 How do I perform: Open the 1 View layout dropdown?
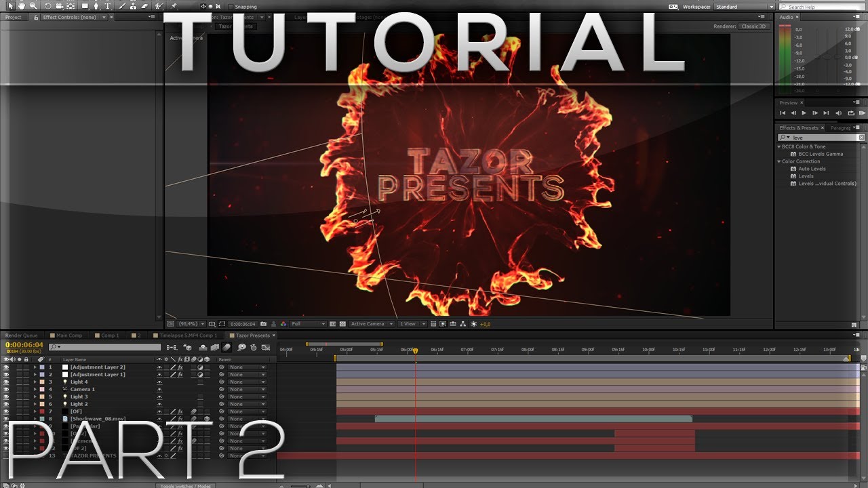(412, 324)
